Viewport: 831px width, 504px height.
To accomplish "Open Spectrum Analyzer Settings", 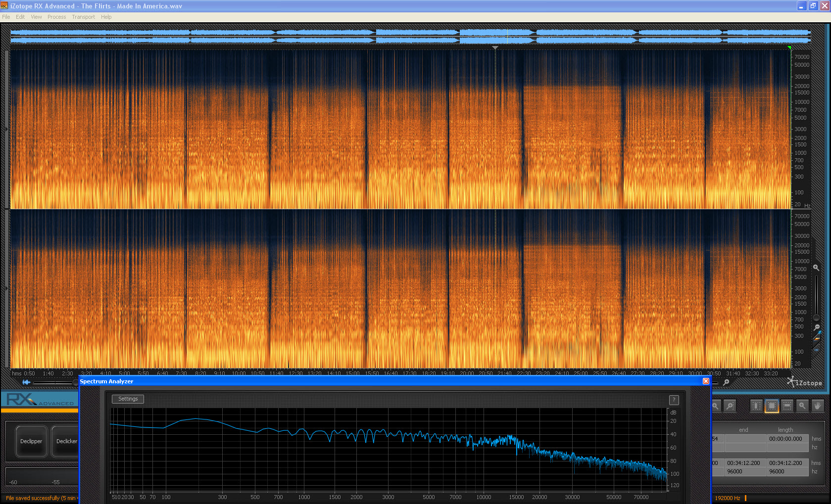I will [x=128, y=399].
